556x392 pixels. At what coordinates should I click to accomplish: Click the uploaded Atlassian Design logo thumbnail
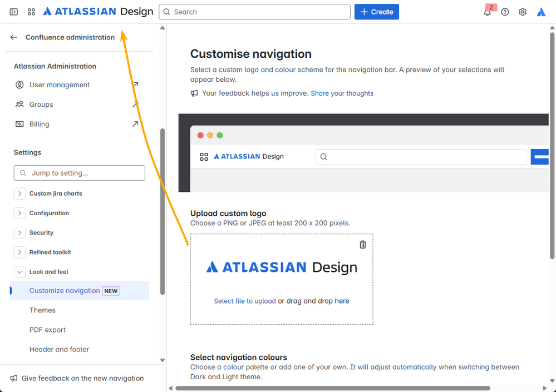282,267
